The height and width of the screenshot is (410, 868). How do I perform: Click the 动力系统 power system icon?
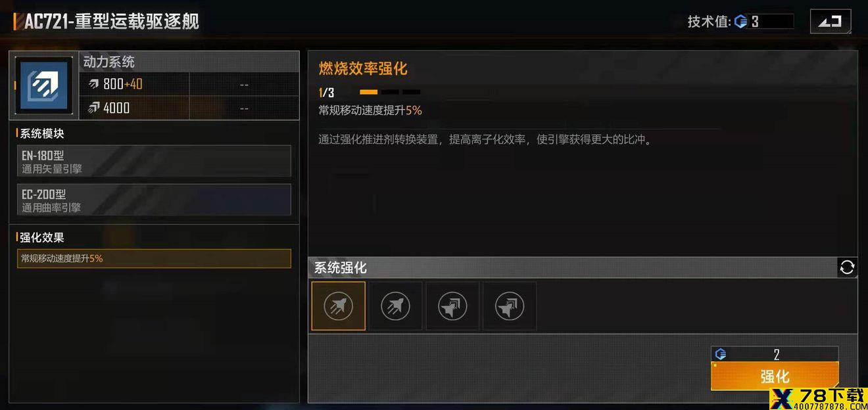44,85
